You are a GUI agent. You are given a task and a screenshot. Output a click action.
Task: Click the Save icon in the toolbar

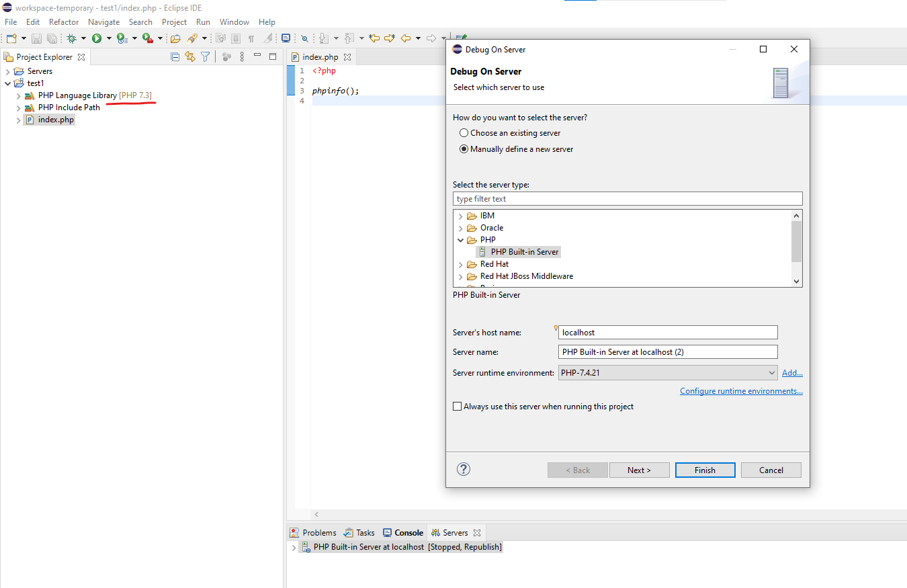pos(36,38)
